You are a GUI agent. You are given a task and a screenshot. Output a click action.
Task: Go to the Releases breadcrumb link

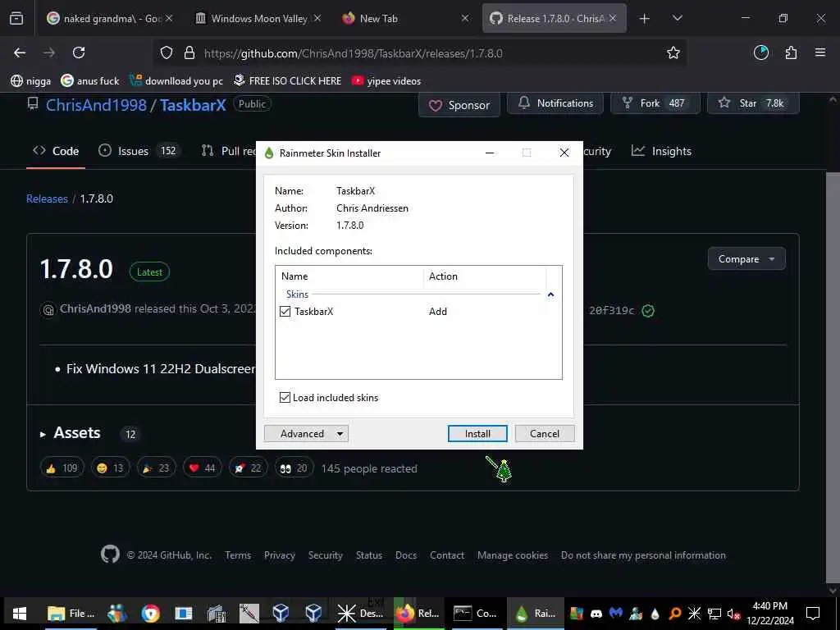tap(47, 199)
